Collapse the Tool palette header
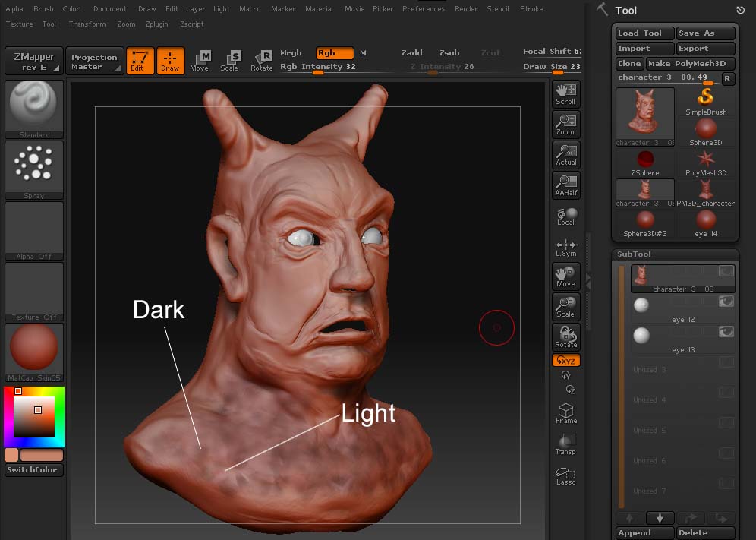Viewport: 756px width, 540px height. pos(625,10)
